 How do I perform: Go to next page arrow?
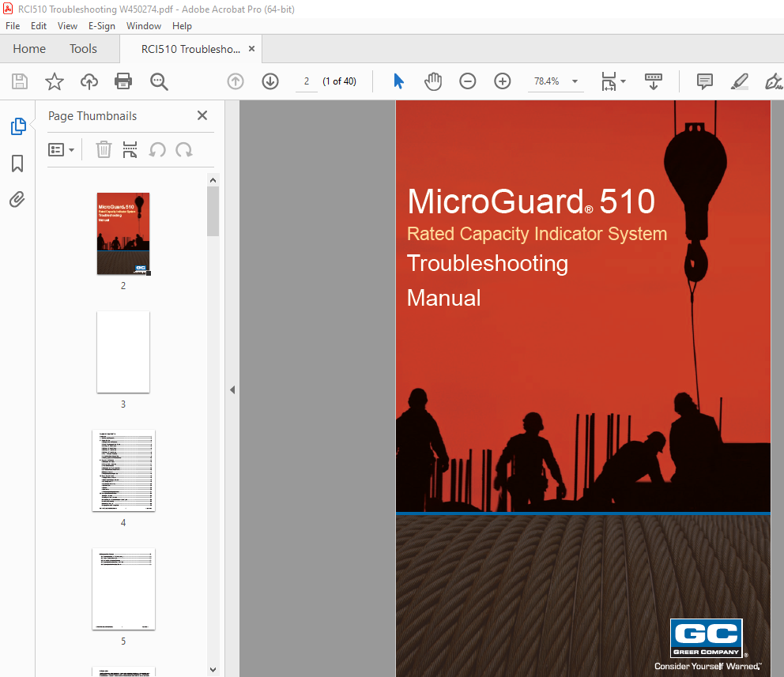pos(270,81)
